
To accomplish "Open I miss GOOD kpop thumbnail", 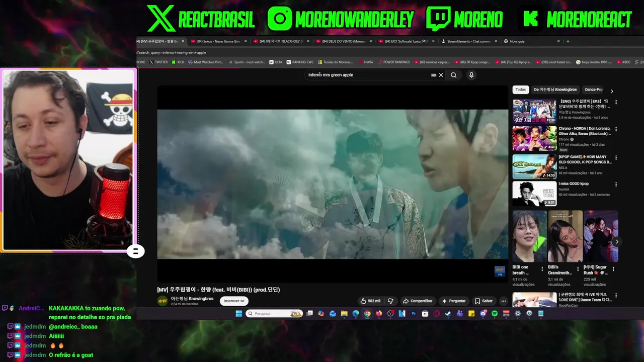I will (x=534, y=194).
